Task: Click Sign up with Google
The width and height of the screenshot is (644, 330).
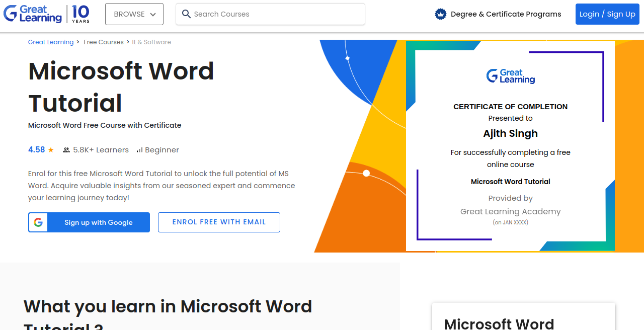Action: pos(89,222)
